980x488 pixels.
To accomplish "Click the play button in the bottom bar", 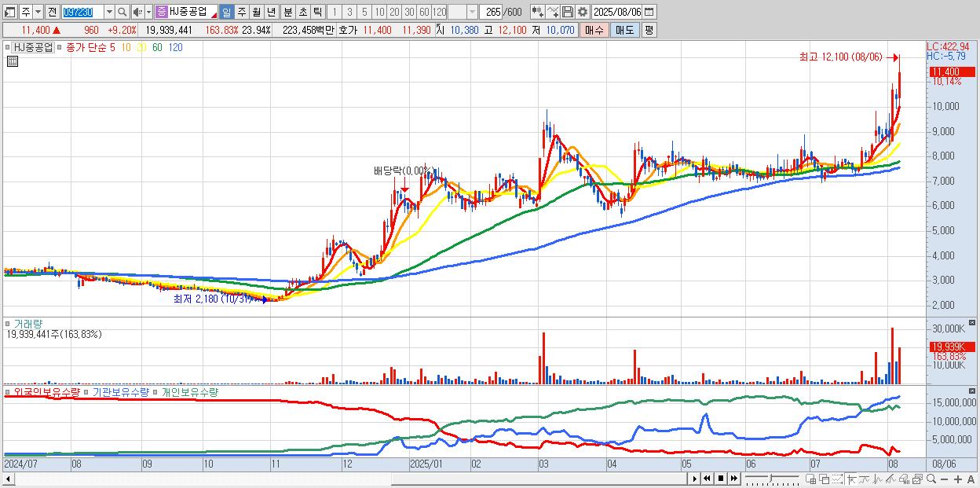I will tap(695, 478).
